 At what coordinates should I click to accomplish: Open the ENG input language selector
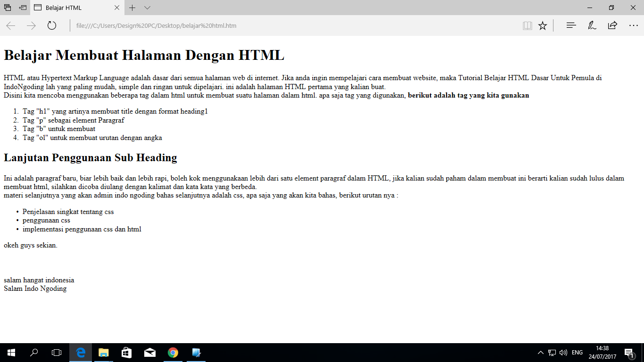click(x=577, y=352)
